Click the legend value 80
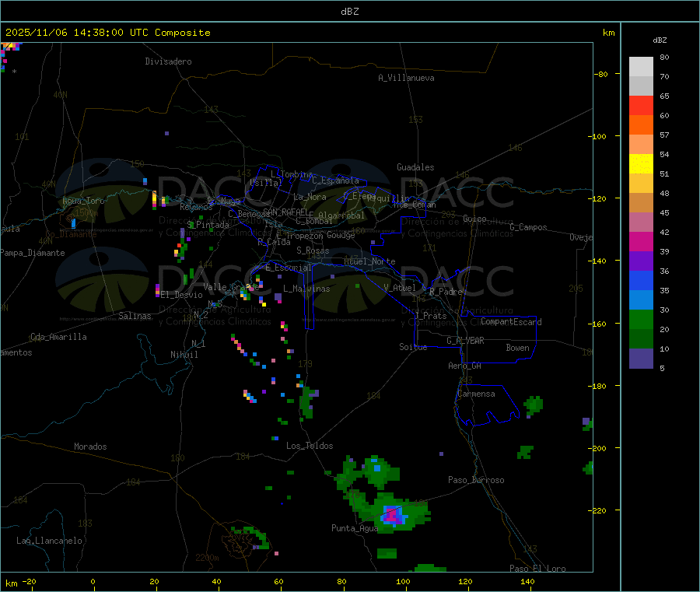Image resolution: width=700 pixels, height=592 pixels. click(x=664, y=57)
